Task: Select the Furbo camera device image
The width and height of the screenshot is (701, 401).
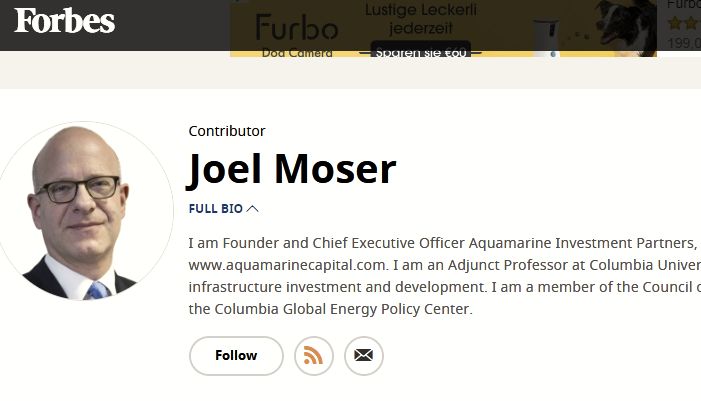Action: 547,38
